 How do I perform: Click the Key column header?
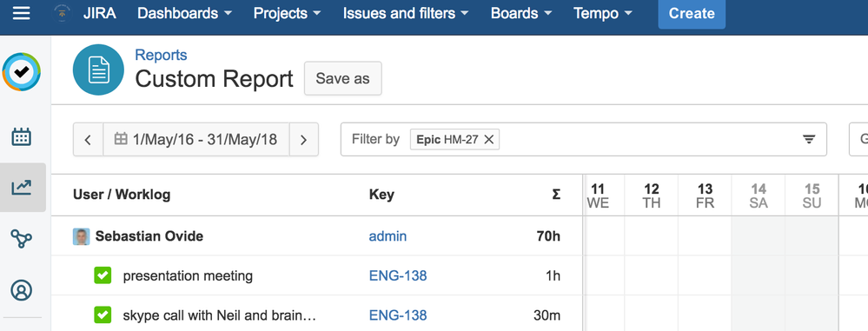381,195
